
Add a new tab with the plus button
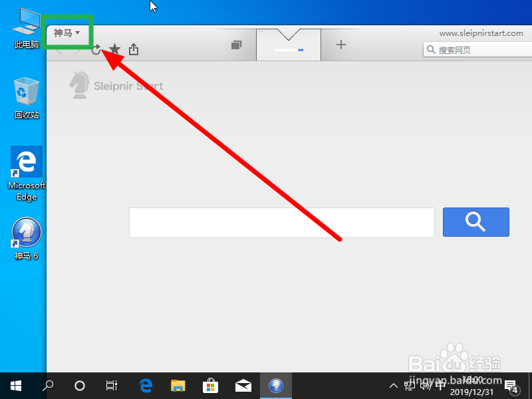point(341,45)
